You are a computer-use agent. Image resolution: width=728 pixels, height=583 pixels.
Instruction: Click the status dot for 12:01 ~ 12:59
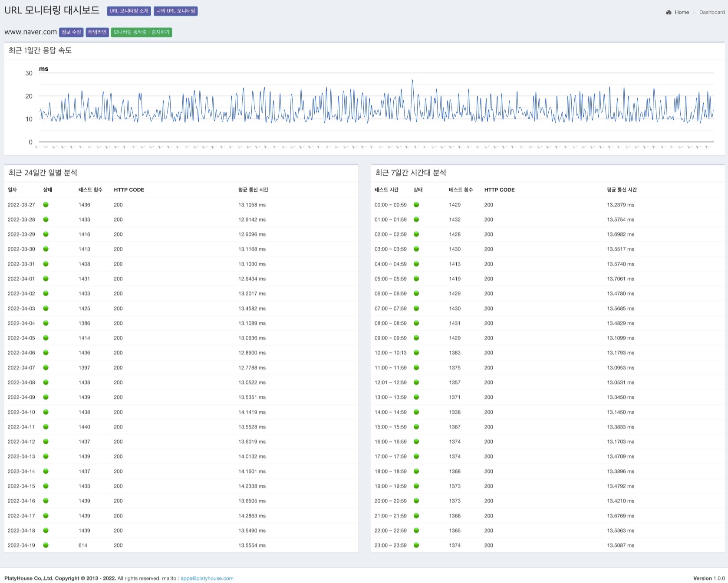pos(416,383)
